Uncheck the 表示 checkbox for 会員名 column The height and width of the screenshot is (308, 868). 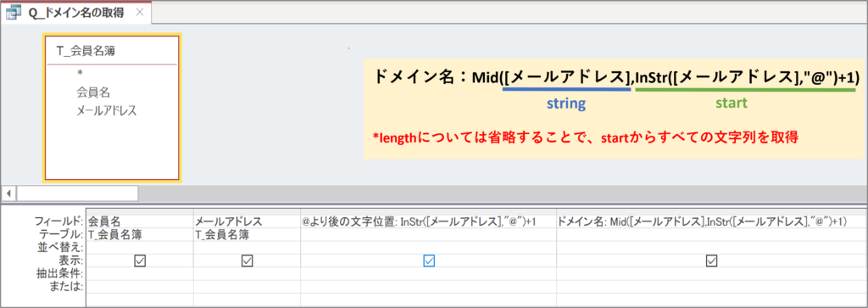(140, 261)
